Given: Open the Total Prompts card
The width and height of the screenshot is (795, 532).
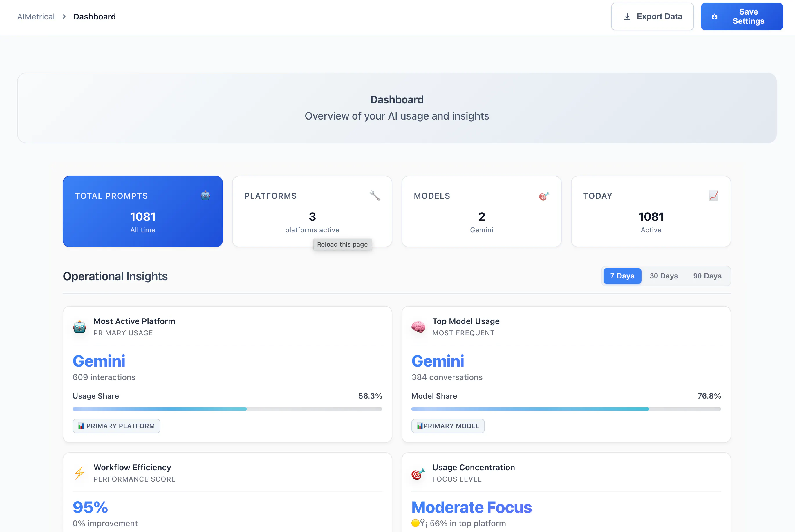Looking at the screenshot, I should pyautogui.click(x=143, y=211).
